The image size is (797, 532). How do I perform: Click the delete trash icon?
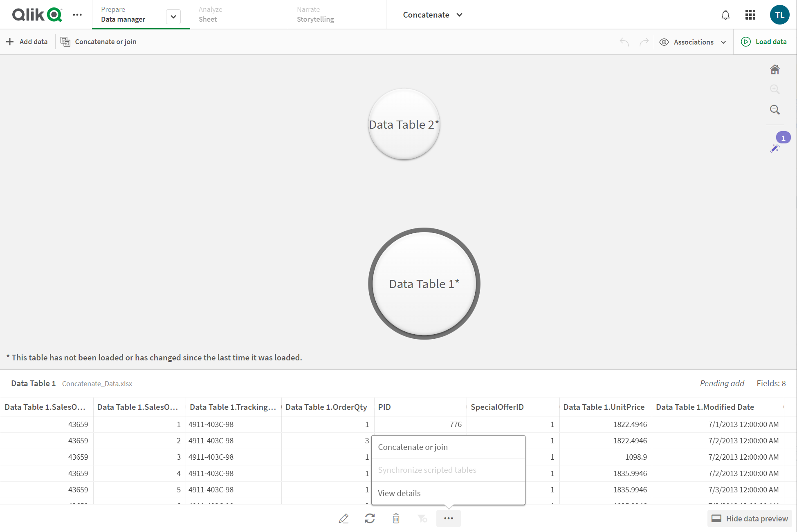(395, 518)
